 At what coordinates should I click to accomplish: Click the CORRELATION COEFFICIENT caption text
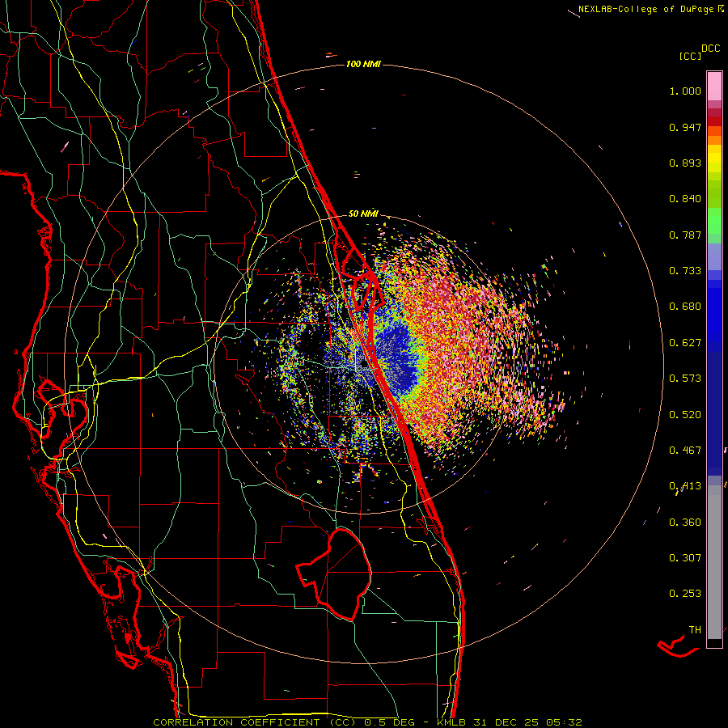[x=236, y=722]
